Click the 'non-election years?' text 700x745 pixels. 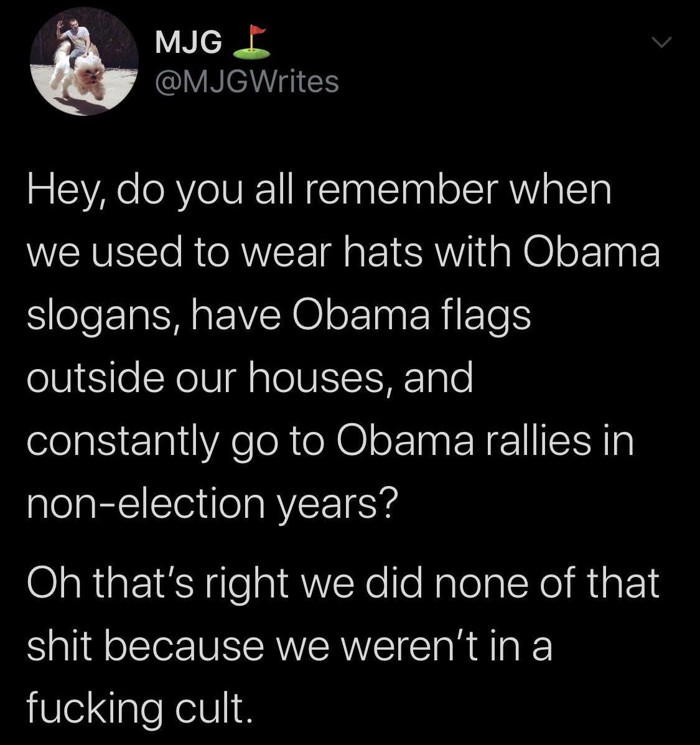tap(210, 505)
